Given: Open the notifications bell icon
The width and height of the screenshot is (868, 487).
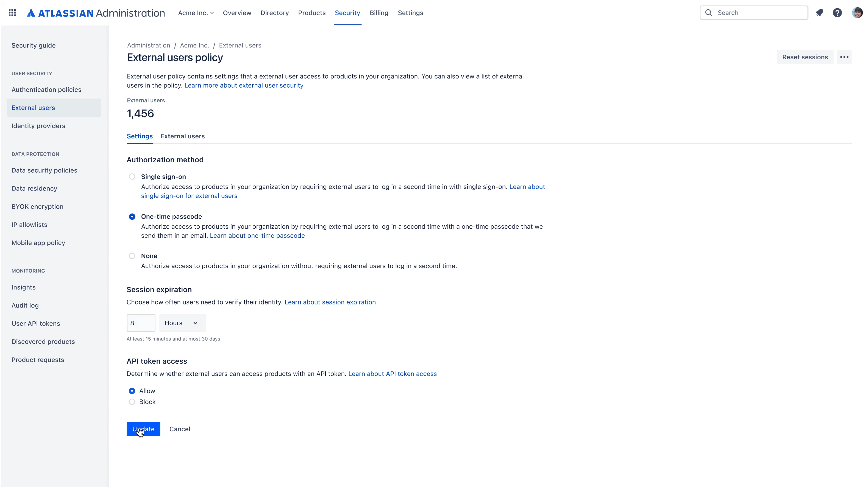Looking at the screenshot, I should pos(819,13).
